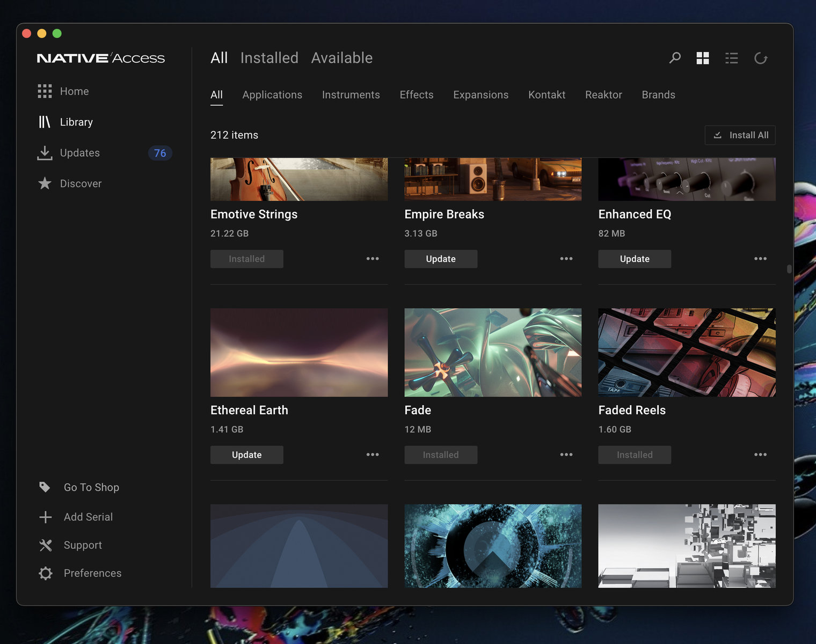The width and height of the screenshot is (816, 644).
Task: Click the refresh library icon
Action: [x=761, y=58]
